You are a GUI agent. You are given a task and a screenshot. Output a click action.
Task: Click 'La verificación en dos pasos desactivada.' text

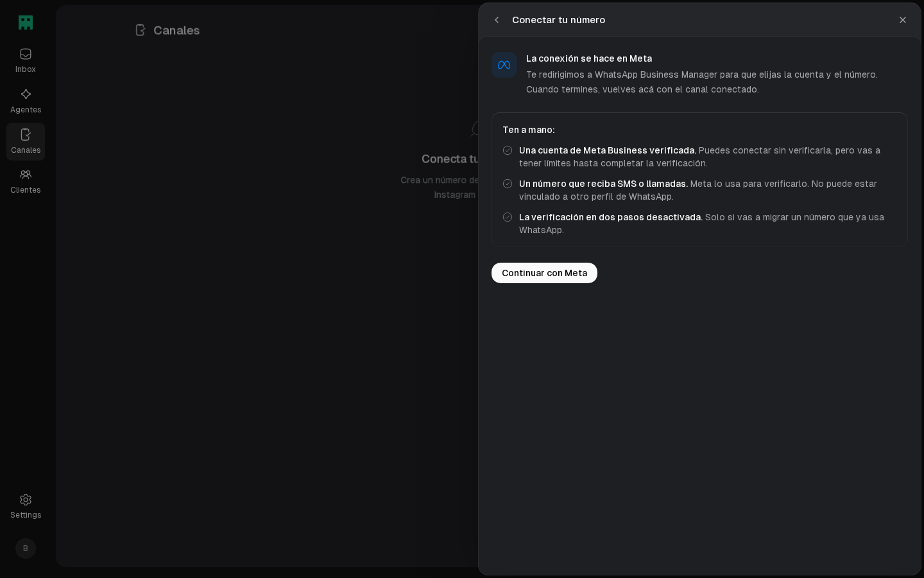[611, 217]
